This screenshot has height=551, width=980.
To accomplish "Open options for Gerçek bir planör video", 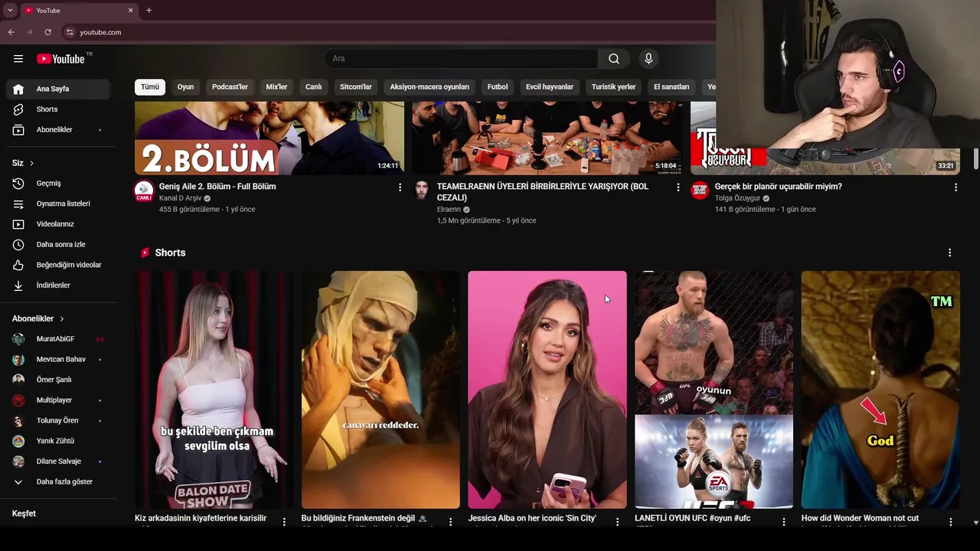I will pos(955,187).
